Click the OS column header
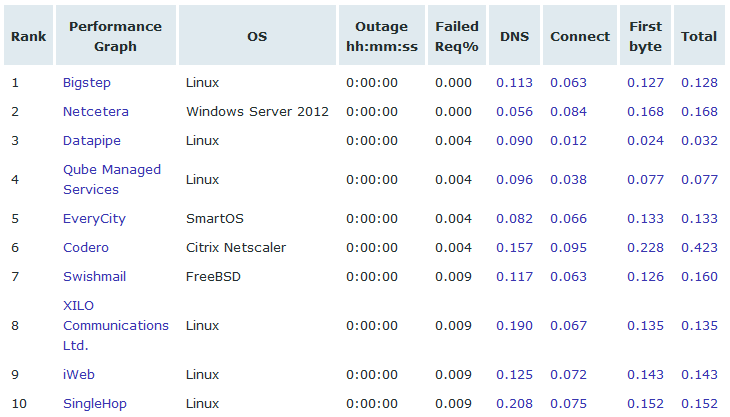The width and height of the screenshot is (730, 417). [257, 36]
